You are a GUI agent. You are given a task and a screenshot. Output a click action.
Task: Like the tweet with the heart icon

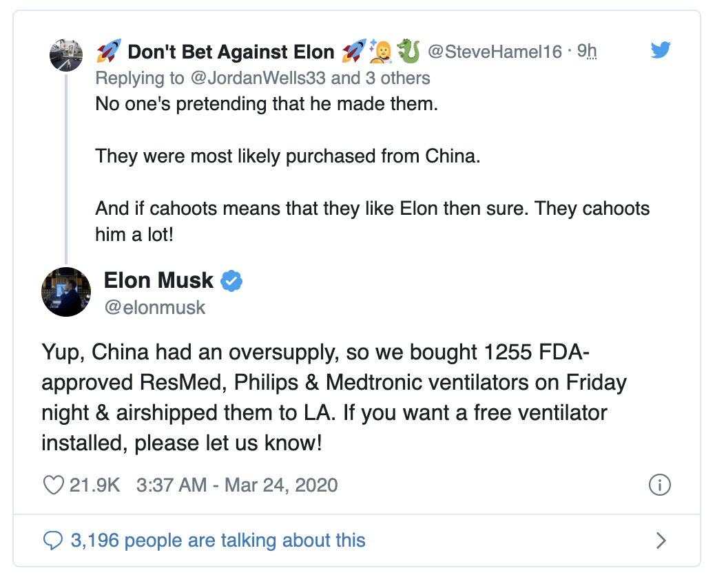(54, 485)
